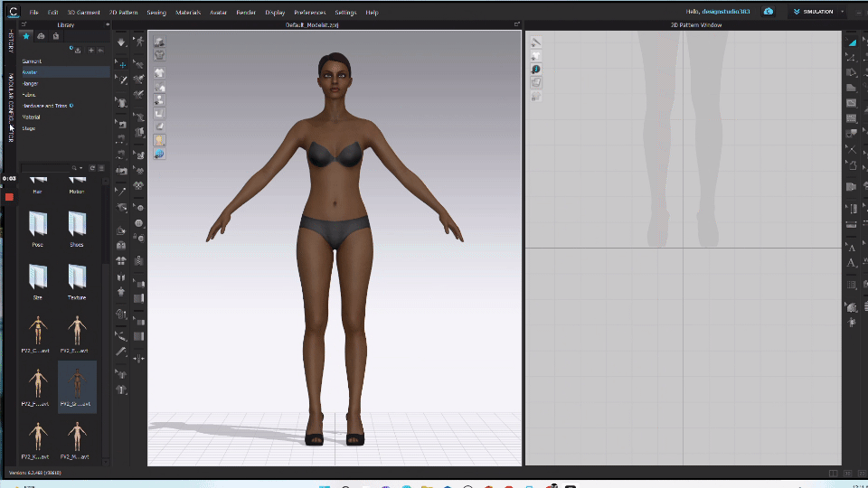Image resolution: width=868 pixels, height=488 pixels.
Task: Open the 2D Pattern menu
Action: coord(123,12)
